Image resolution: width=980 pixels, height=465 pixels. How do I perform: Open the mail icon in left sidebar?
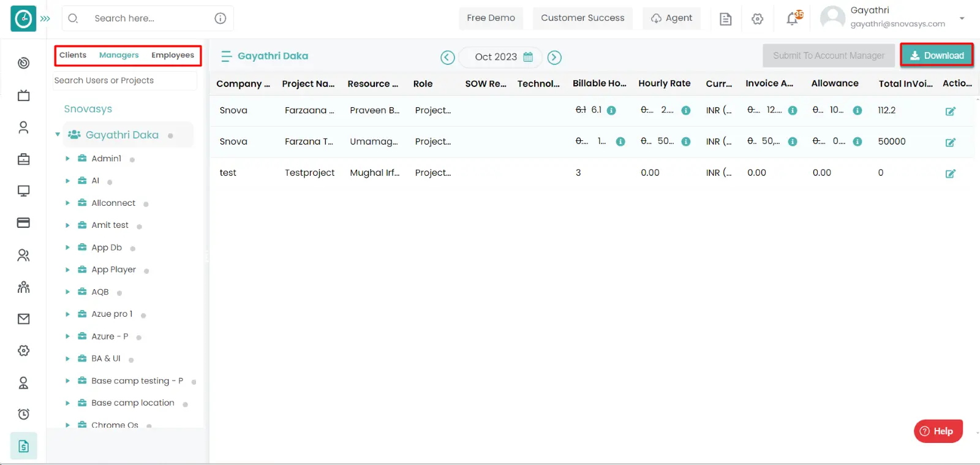(23, 319)
